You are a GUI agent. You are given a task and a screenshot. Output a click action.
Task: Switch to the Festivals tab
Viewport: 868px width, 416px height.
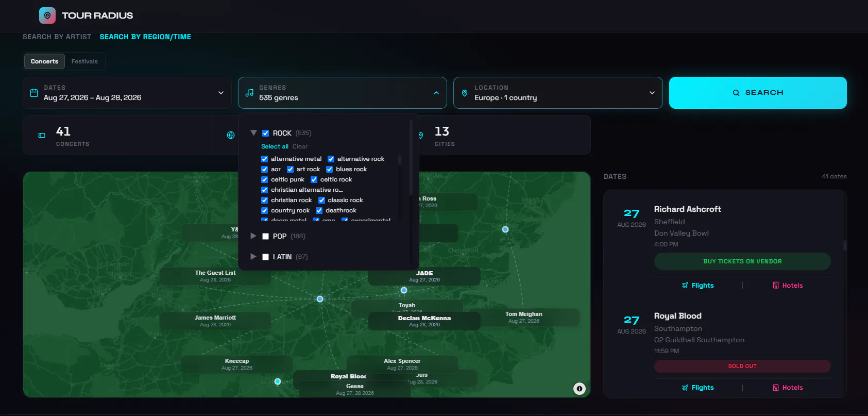(84, 61)
